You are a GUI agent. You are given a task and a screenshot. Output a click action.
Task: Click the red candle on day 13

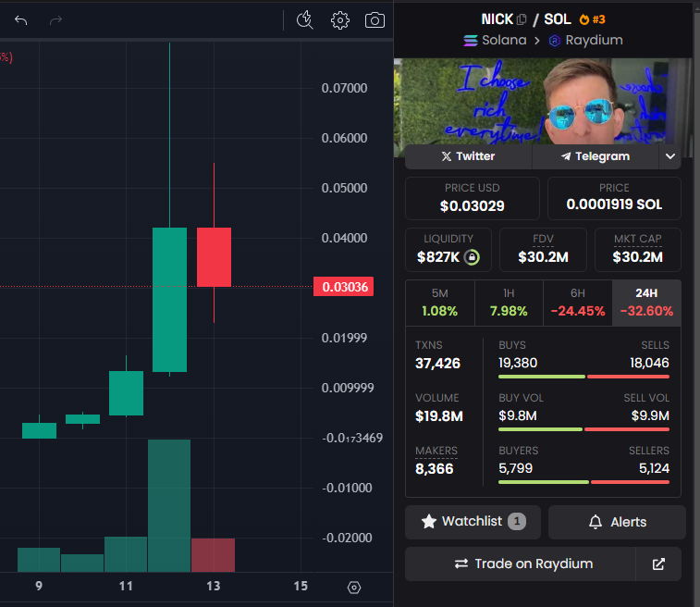click(214, 257)
